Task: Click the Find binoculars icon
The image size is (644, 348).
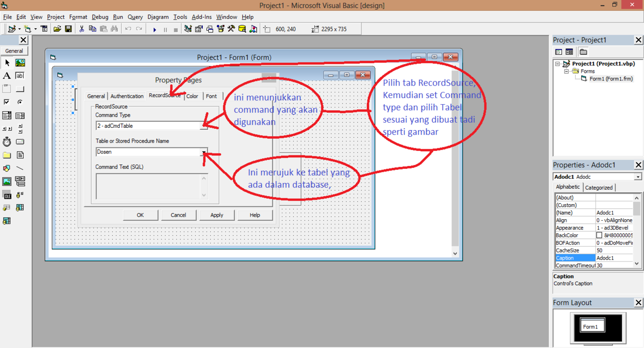Action: pos(115,29)
